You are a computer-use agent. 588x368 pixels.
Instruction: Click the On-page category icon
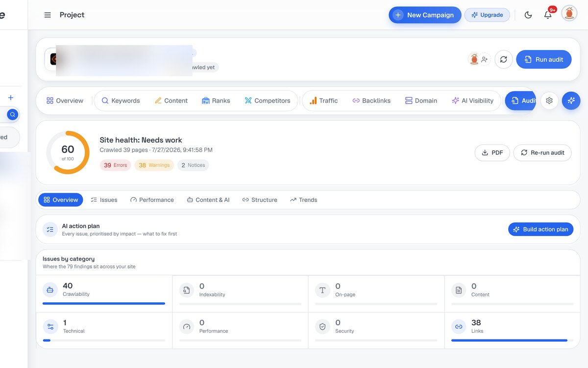(x=322, y=290)
